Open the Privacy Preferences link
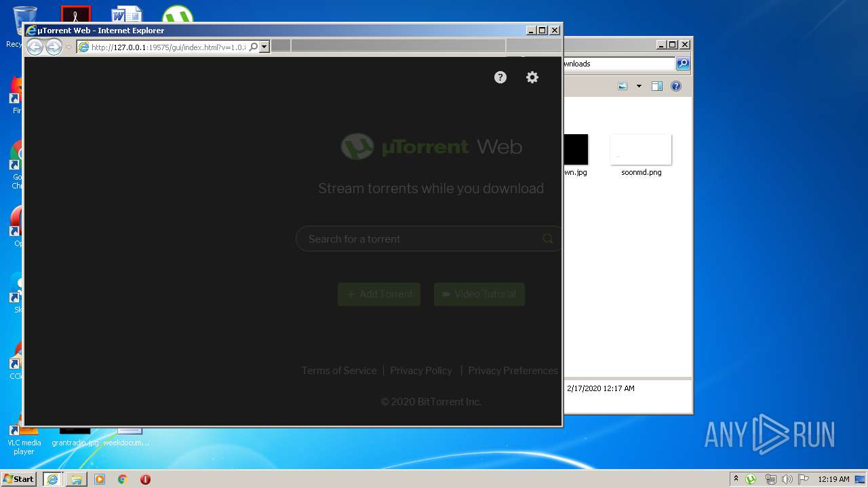This screenshot has height=488, width=868. tap(513, 371)
